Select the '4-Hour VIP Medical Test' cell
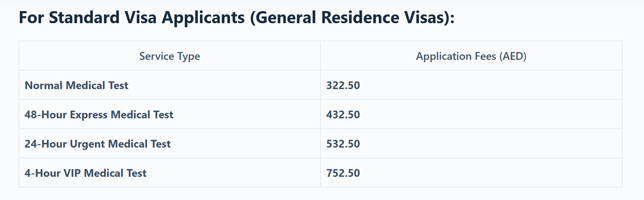The image size is (644, 200). point(85,173)
